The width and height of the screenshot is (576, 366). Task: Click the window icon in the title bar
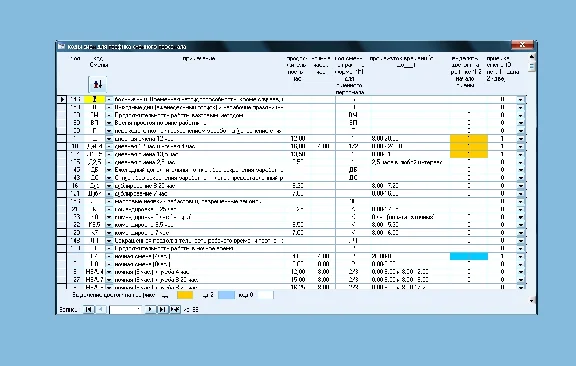[x=61, y=46]
